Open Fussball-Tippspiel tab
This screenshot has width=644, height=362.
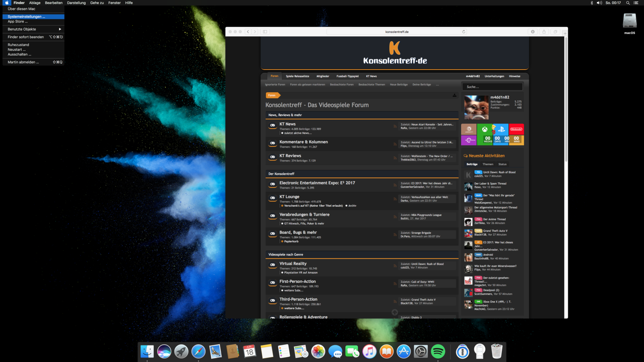(347, 76)
